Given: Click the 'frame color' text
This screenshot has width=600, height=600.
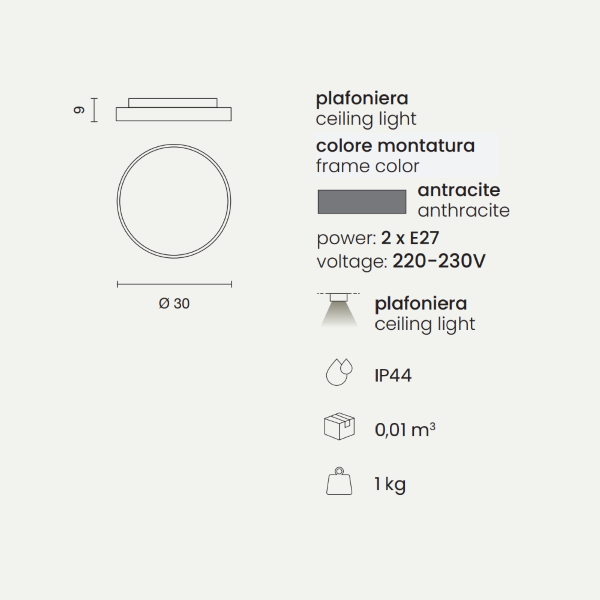Looking at the screenshot, I should pyautogui.click(x=367, y=166).
